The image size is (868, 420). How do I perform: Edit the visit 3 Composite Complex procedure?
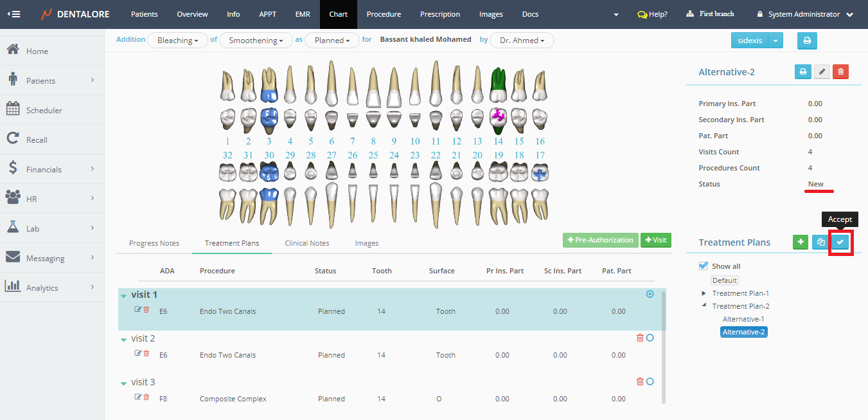137,397
